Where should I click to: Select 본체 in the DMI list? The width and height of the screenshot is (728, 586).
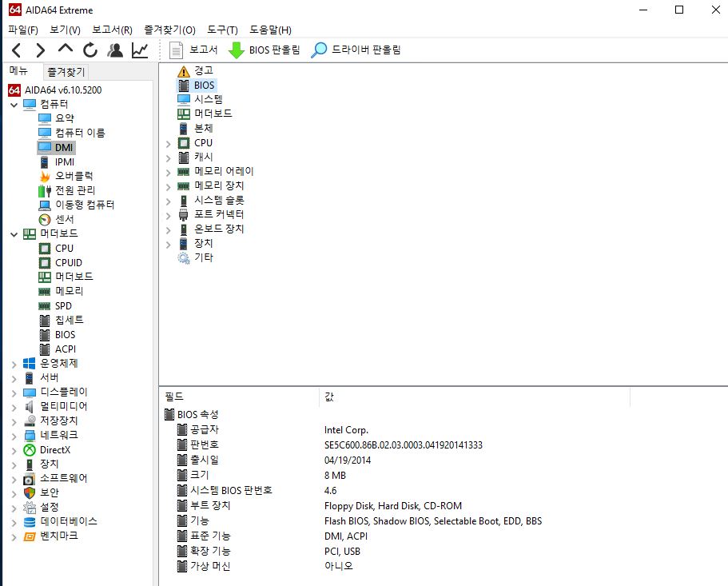(203, 128)
